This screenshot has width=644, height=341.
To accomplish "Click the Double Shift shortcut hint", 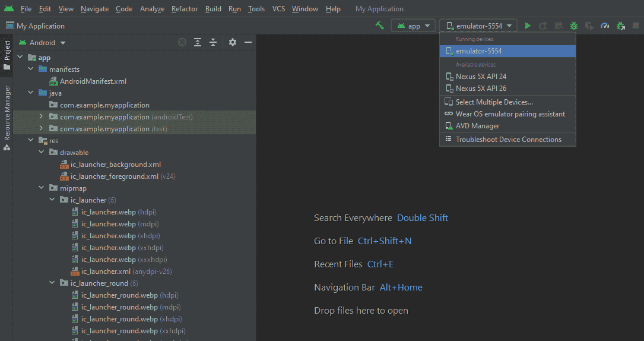I will pyautogui.click(x=422, y=218).
